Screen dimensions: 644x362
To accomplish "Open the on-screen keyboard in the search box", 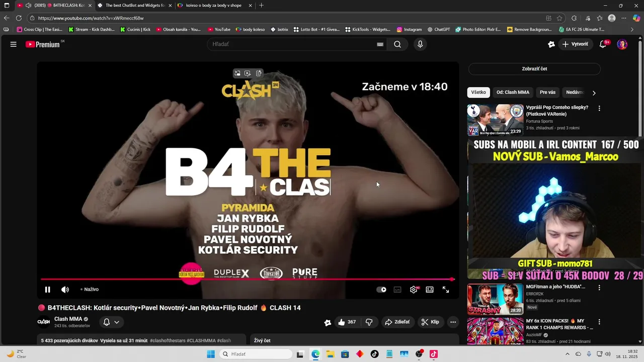I will tap(380, 44).
